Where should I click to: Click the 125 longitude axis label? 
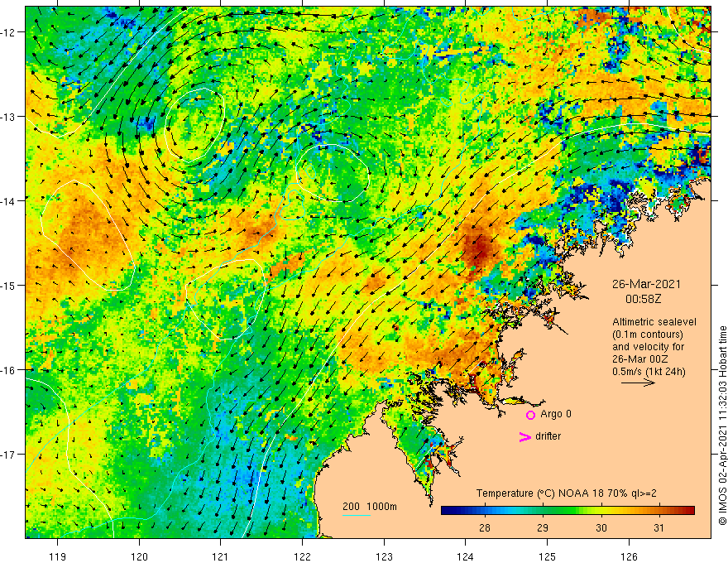coord(547,556)
